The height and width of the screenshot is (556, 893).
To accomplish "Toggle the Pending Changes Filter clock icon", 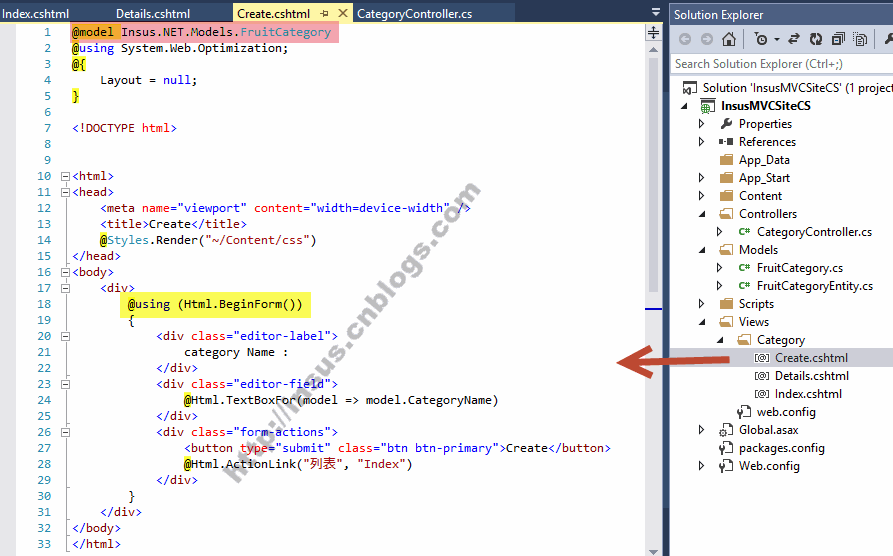I will [760, 39].
